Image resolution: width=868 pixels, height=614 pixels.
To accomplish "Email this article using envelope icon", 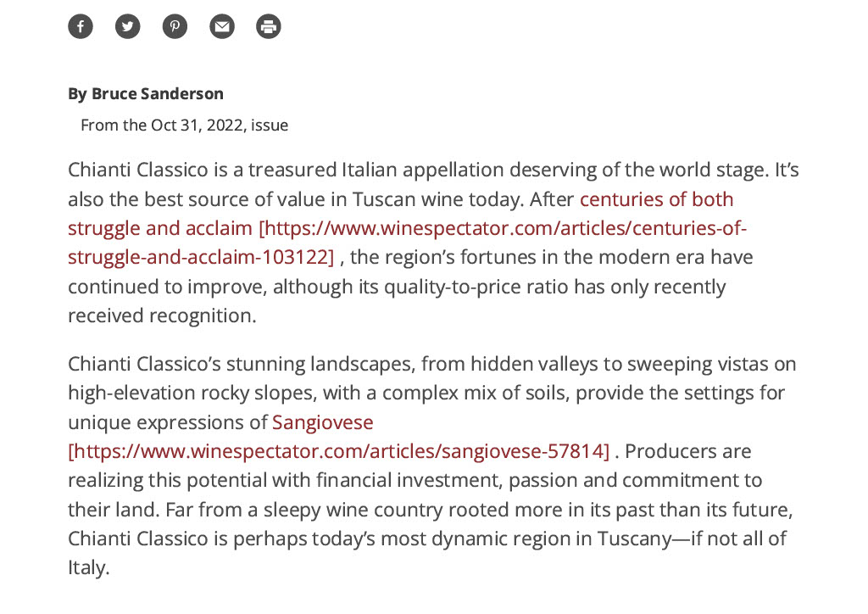I will (221, 26).
